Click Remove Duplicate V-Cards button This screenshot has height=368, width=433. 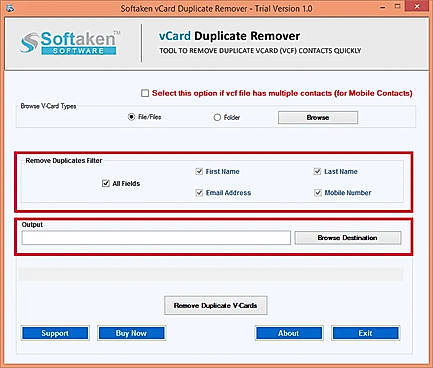click(x=216, y=305)
